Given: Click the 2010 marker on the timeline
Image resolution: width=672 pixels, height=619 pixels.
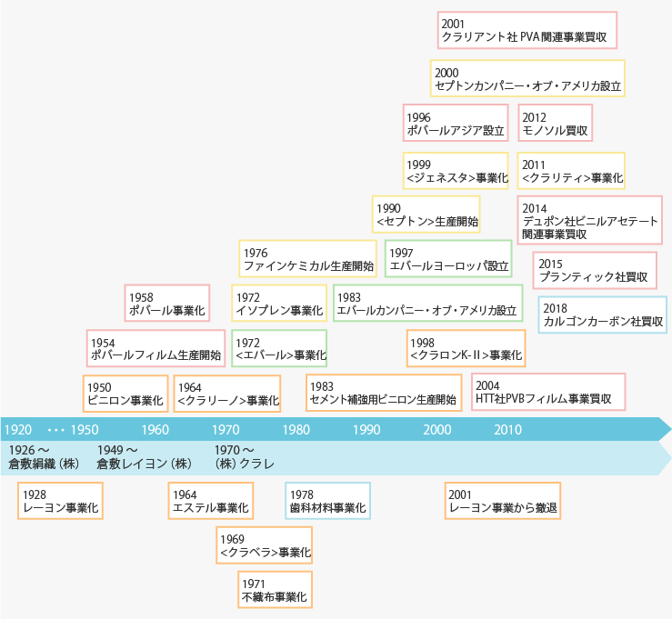Looking at the screenshot, I should pyautogui.click(x=507, y=430).
